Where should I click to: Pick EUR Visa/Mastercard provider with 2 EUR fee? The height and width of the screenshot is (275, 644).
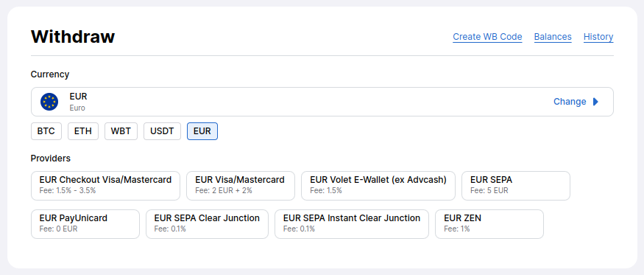click(241, 186)
